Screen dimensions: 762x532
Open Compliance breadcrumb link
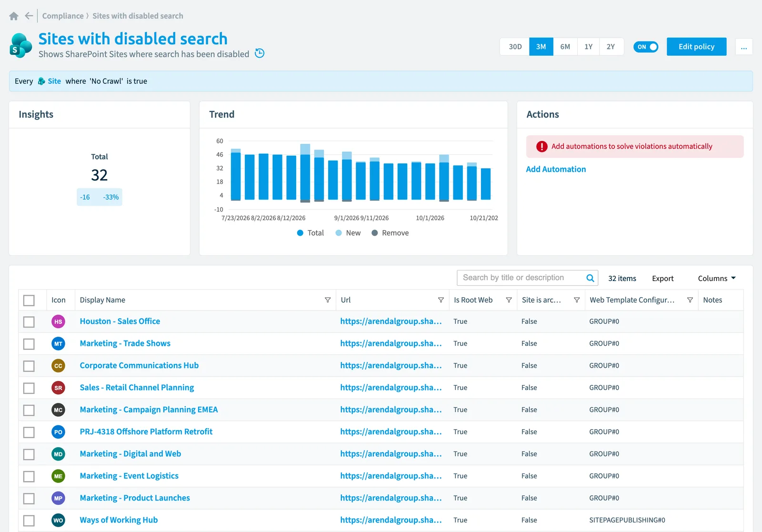[x=63, y=16]
